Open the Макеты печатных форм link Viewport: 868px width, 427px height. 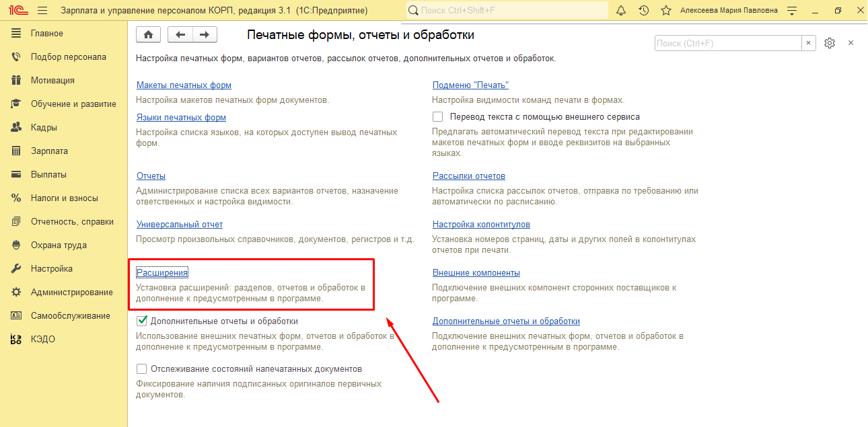click(x=184, y=85)
